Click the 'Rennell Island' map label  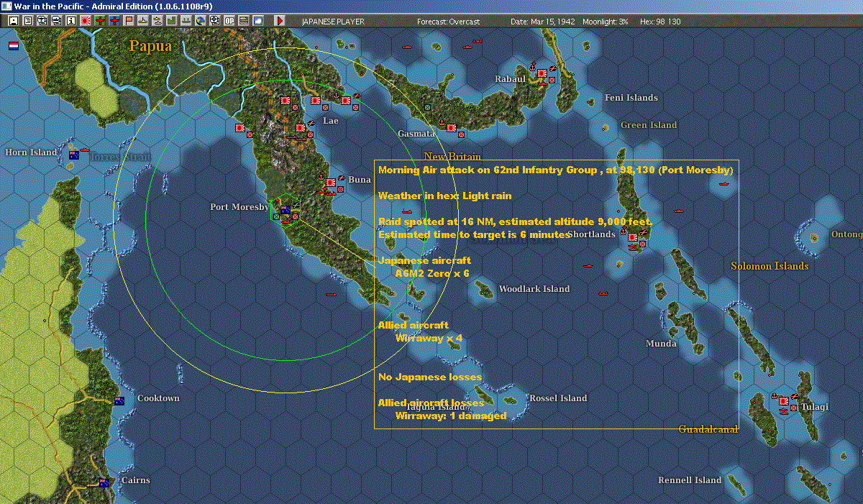tap(690, 480)
